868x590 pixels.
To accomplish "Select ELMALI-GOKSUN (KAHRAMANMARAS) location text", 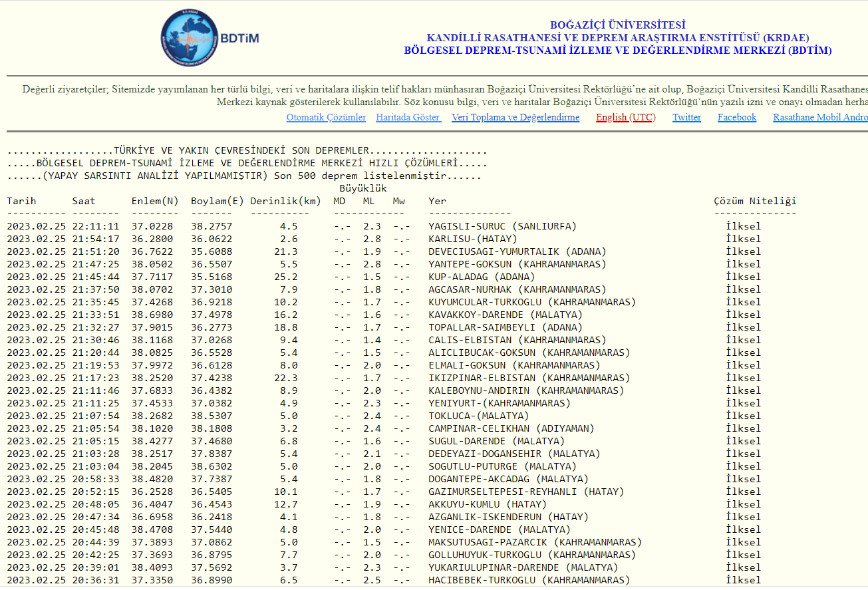I will (514, 365).
